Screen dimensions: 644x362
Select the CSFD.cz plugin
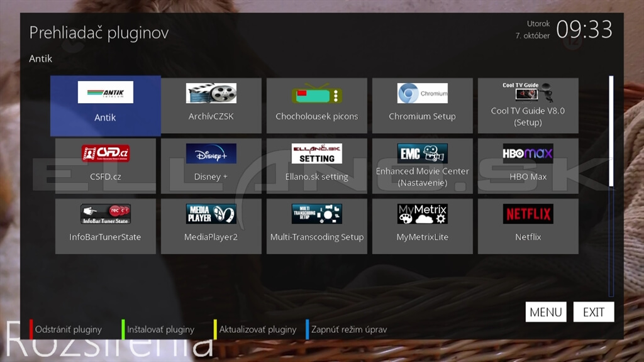coord(105,166)
